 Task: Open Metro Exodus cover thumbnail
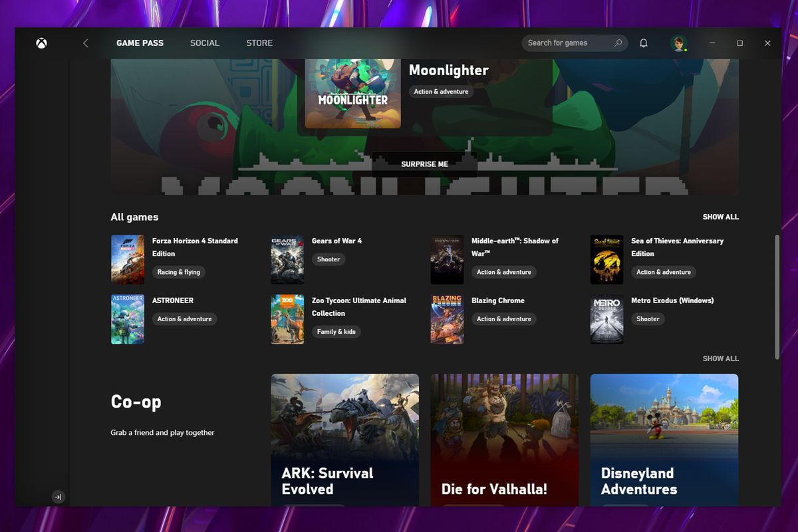607,319
